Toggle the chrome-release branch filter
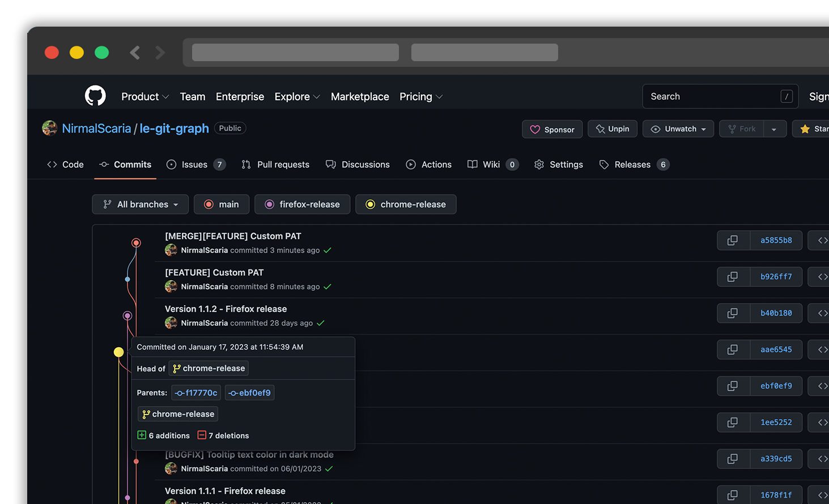 (406, 204)
